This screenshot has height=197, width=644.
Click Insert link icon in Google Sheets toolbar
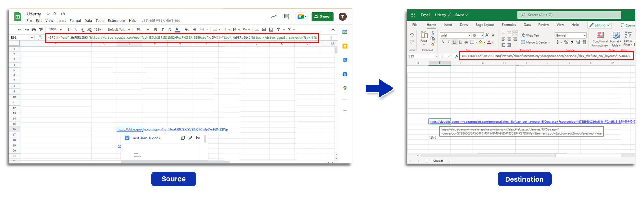(257, 30)
